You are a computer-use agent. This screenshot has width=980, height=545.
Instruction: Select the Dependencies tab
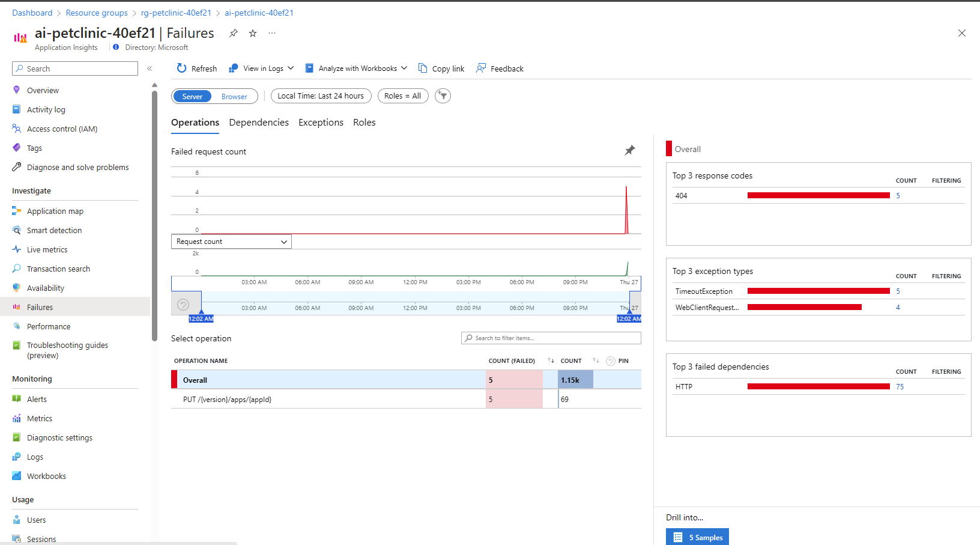(259, 123)
